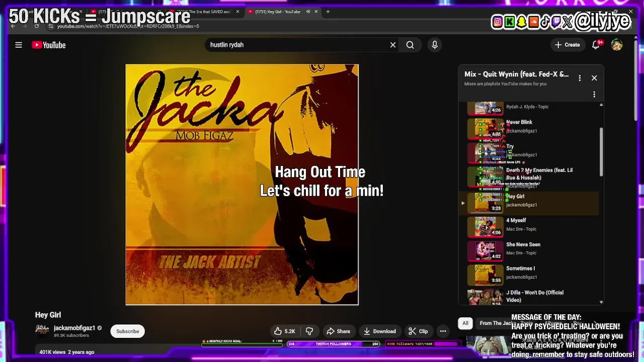
Task: Click '401K views 2 years ago' description text
Action: [67, 352]
